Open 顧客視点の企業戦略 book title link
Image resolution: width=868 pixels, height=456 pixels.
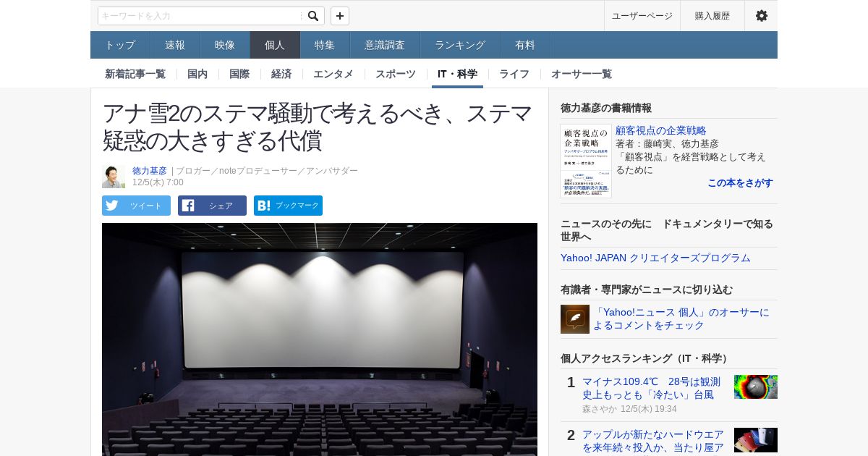click(661, 130)
